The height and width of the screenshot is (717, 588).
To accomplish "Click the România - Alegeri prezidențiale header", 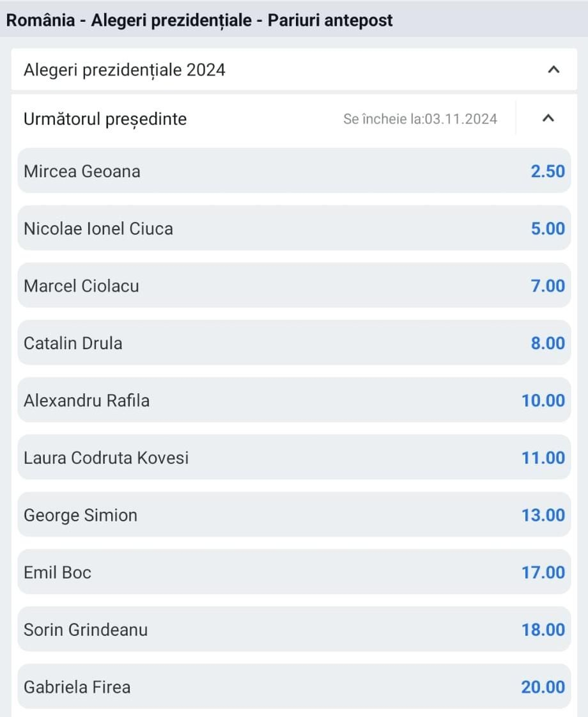I will 199,20.
